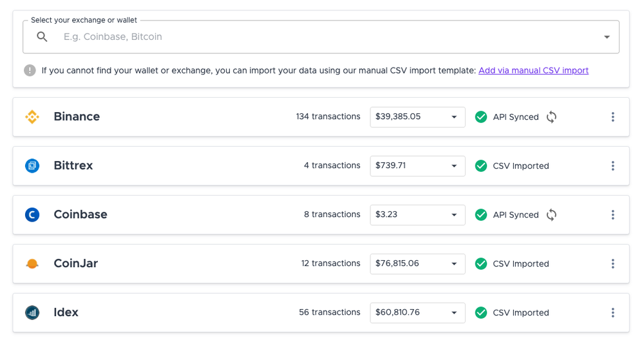The height and width of the screenshot is (340, 644).
Task: Open the Binance wallet name
Action: (x=77, y=117)
